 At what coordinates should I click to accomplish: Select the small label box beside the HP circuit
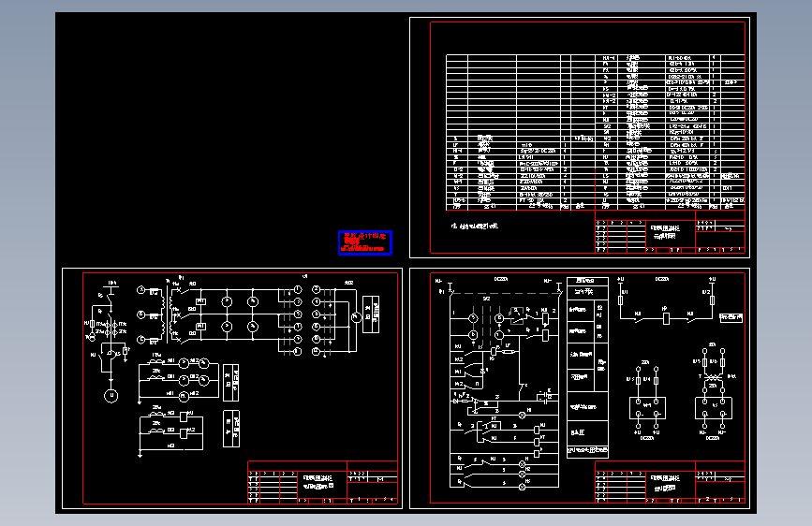click(731, 317)
